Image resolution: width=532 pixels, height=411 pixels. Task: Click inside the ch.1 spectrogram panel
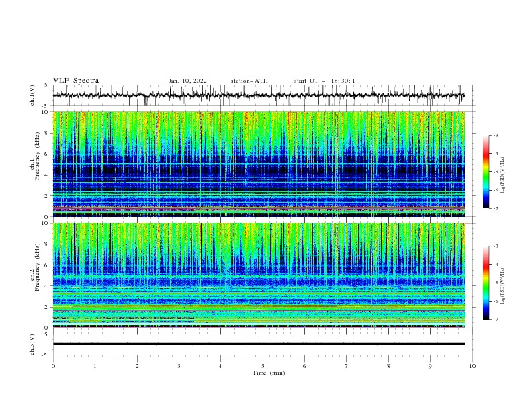pyautogui.click(x=259, y=164)
